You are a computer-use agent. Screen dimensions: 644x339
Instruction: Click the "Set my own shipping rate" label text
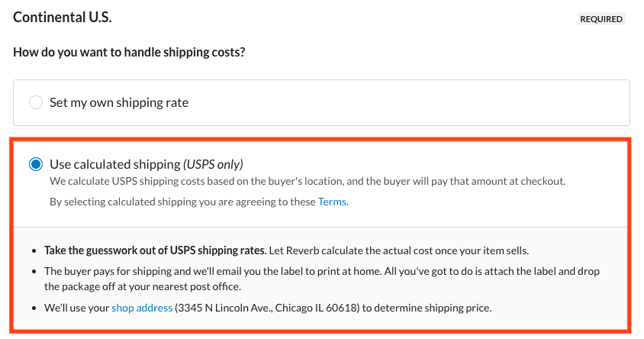118,102
